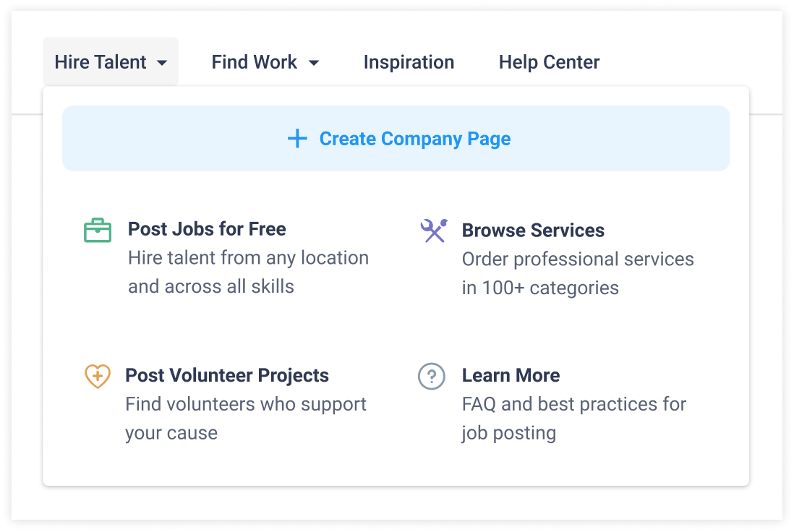
Task: Open the Find Work menu
Action: tap(265, 61)
